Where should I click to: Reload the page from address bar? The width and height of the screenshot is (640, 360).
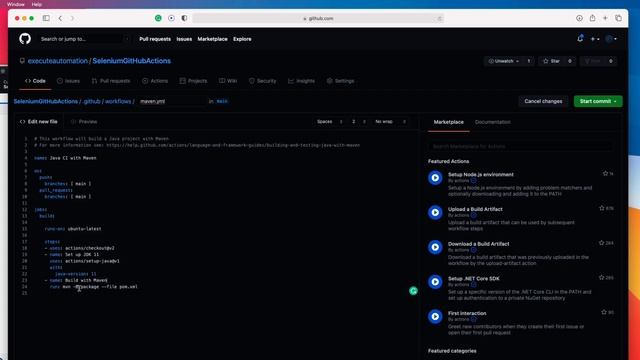439,18
